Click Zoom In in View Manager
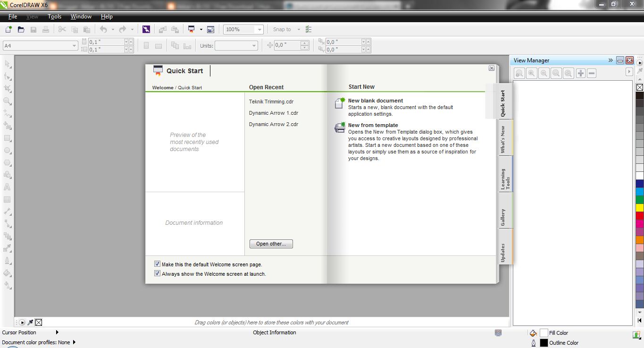Screen dimensions: 644x348 532,73
